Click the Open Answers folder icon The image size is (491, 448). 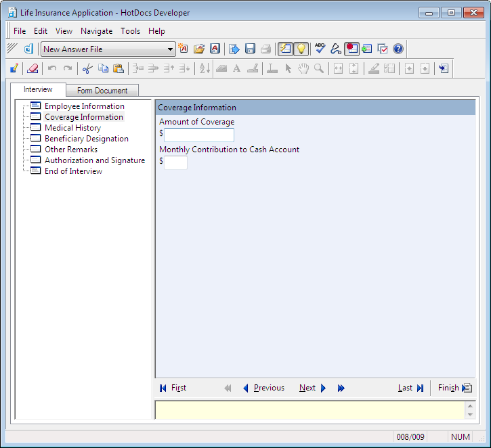pos(199,49)
